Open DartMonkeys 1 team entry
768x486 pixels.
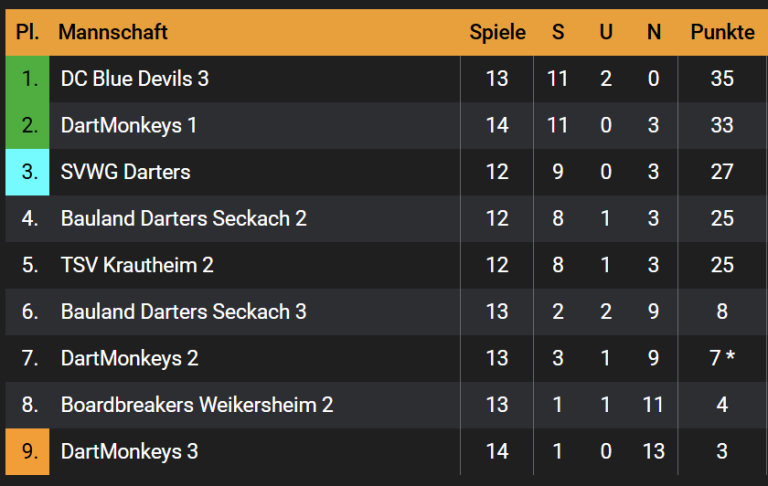[x=128, y=125]
